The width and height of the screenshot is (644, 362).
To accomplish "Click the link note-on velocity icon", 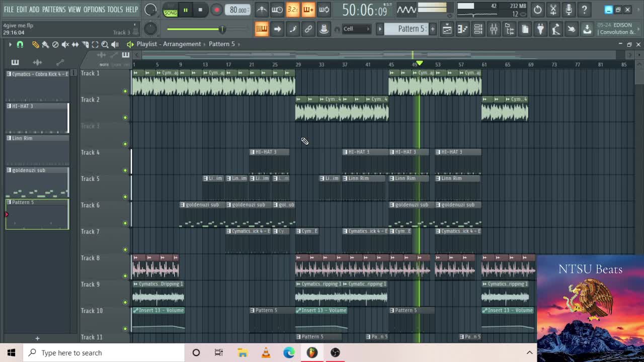I will tap(308, 29).
